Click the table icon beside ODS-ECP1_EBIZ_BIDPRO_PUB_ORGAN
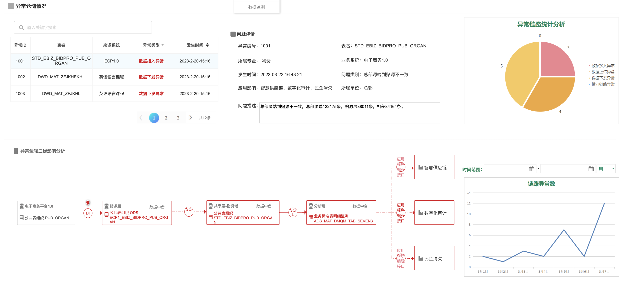 pyautogui.click(x=107, y=214)
